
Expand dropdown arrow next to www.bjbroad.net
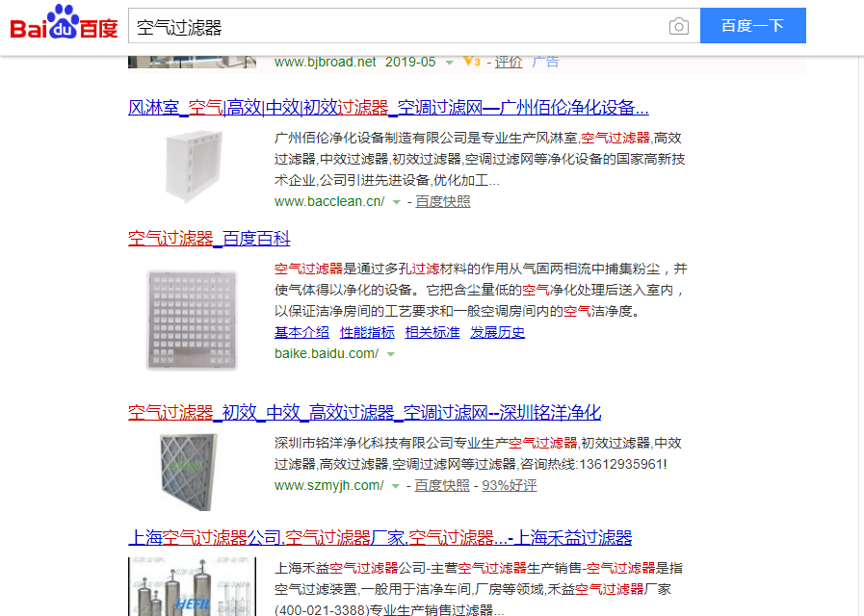pos(449,63)
